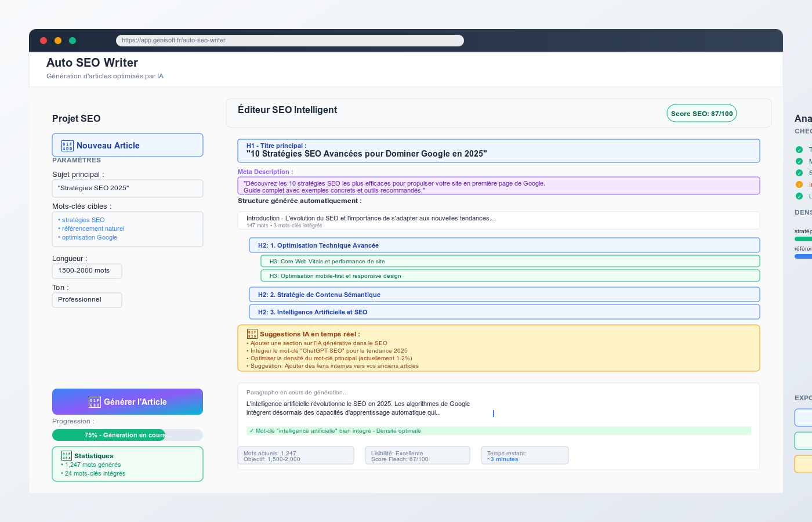This screenshot has width=812, height=522.
Task: Click the Nouveau Article button
Action: coord(128,145)
